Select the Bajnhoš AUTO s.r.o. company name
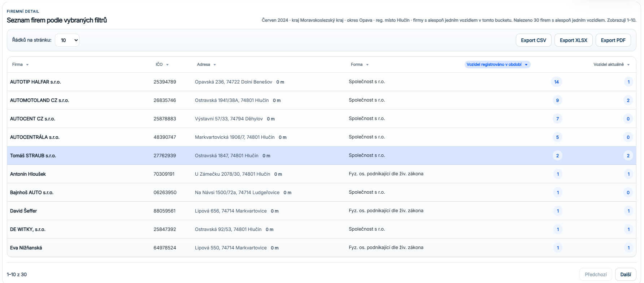This screenshot has height=283, width=644. 32,193
